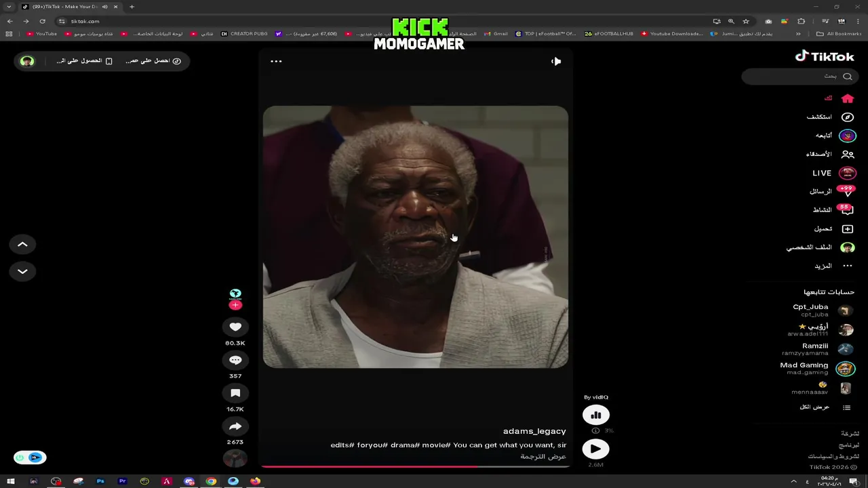This screenshot has width=868, height=488.
Task: Click the vidIQ play button showing 2.6M
Action: [x=595, y=449]
